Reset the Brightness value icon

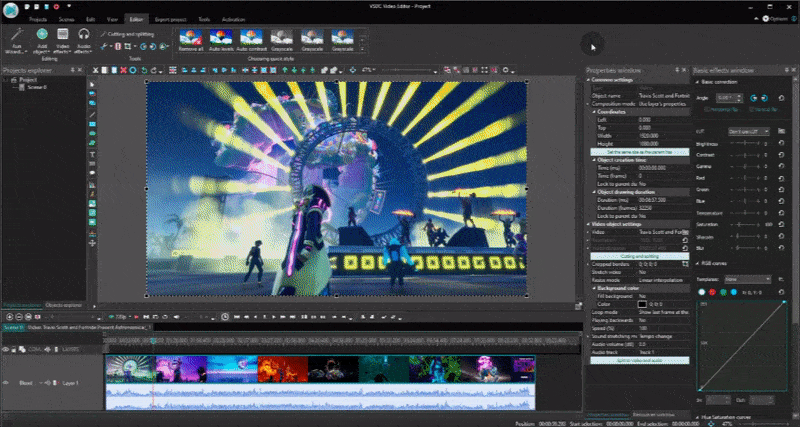click(x=782, y=144)
